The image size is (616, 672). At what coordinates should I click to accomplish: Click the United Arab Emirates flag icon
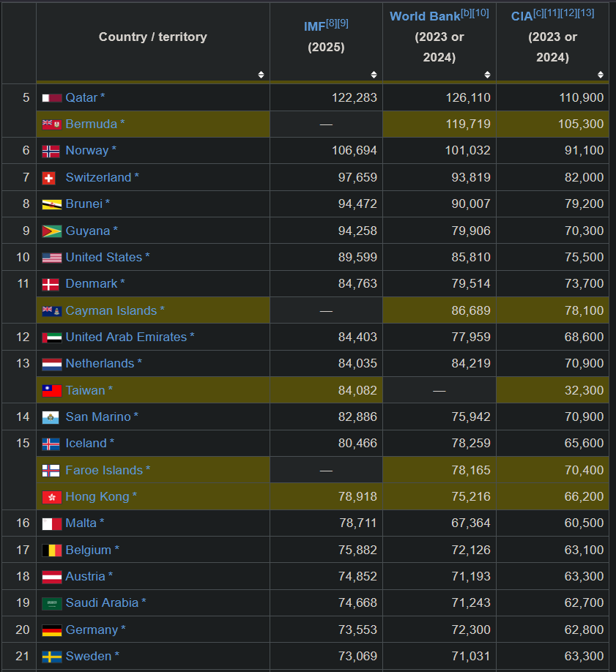(x=52, y=337)
